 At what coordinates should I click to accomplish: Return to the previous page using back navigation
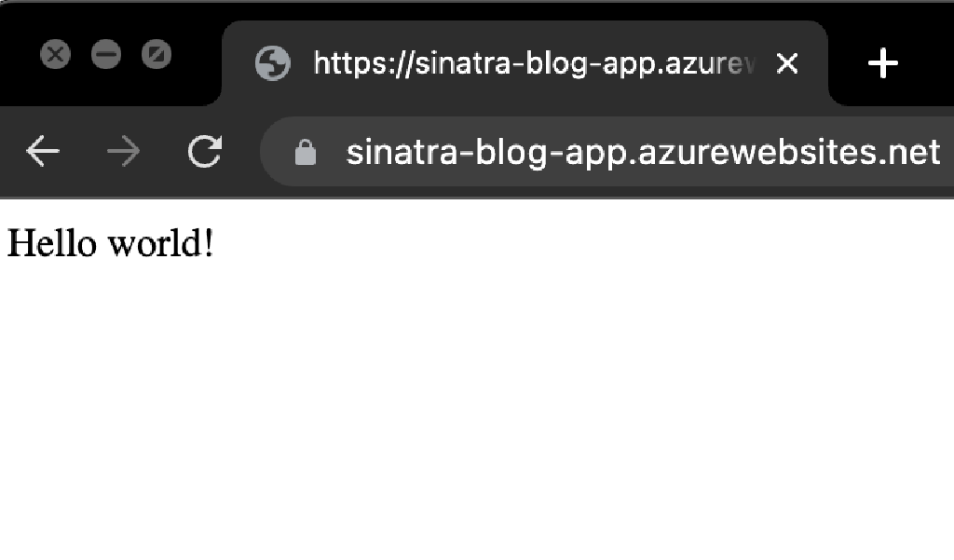[43, 151]
